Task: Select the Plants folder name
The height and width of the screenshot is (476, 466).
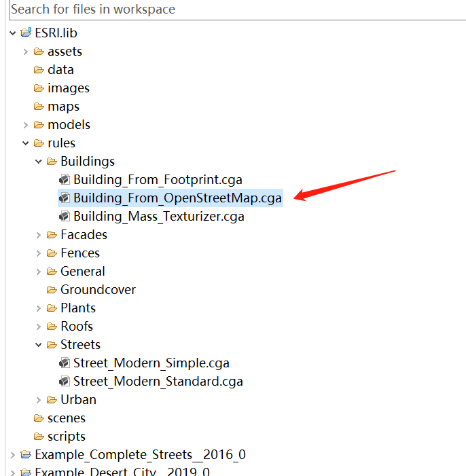Action: point(78,308)
